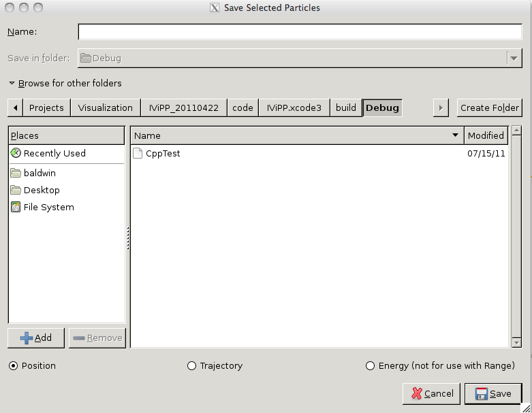Click the Save button
The image size is (532, 413).
click(x=493, y=394)
